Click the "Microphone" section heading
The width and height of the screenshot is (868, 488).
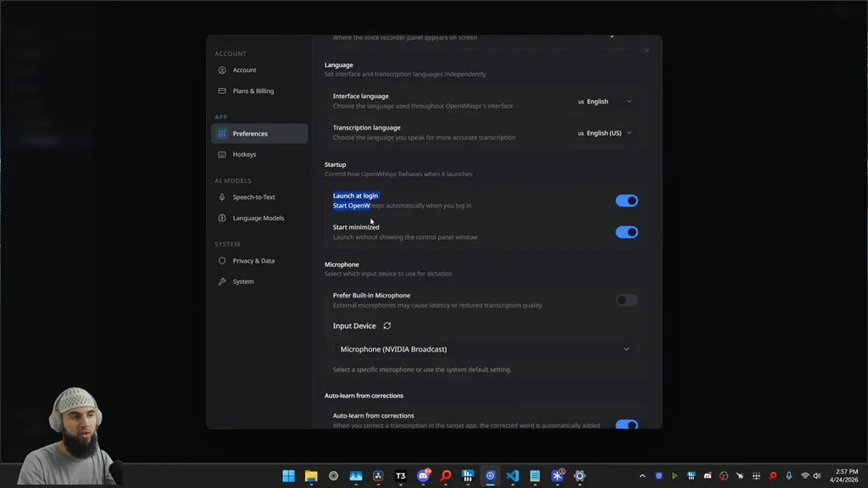pos(342,264)
